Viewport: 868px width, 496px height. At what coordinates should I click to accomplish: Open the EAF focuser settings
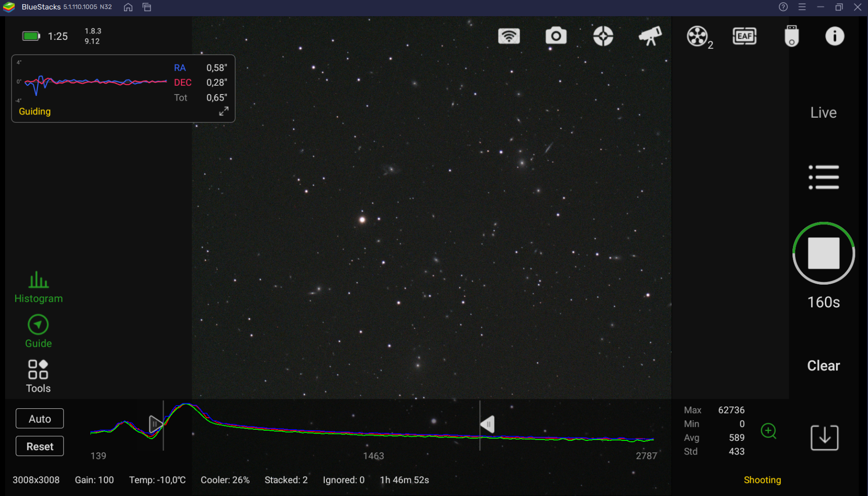744,36
